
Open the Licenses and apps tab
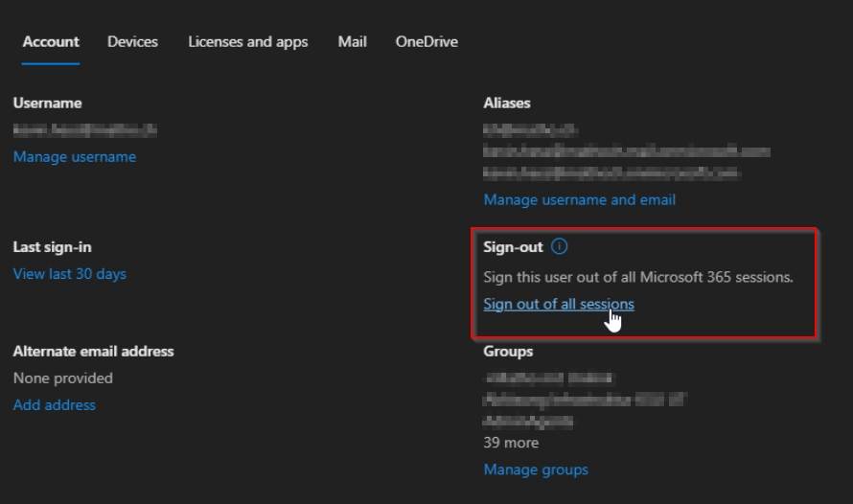coord(248,42)
